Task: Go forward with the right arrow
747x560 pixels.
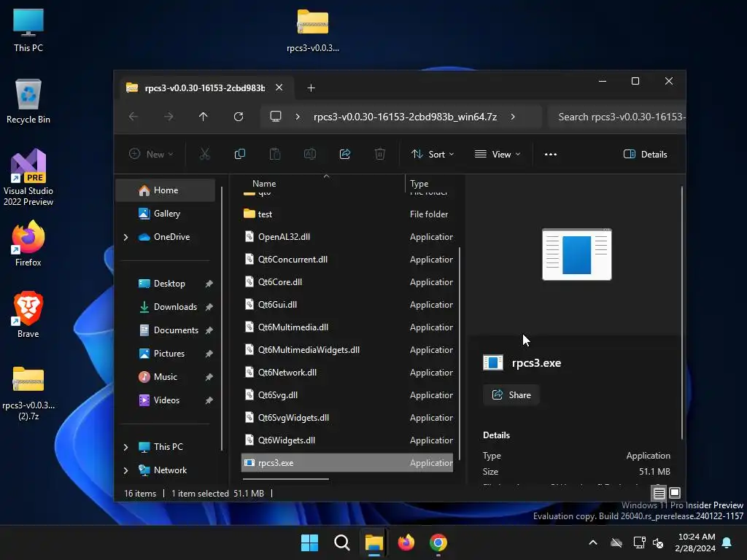Action: tap(169, 117)
